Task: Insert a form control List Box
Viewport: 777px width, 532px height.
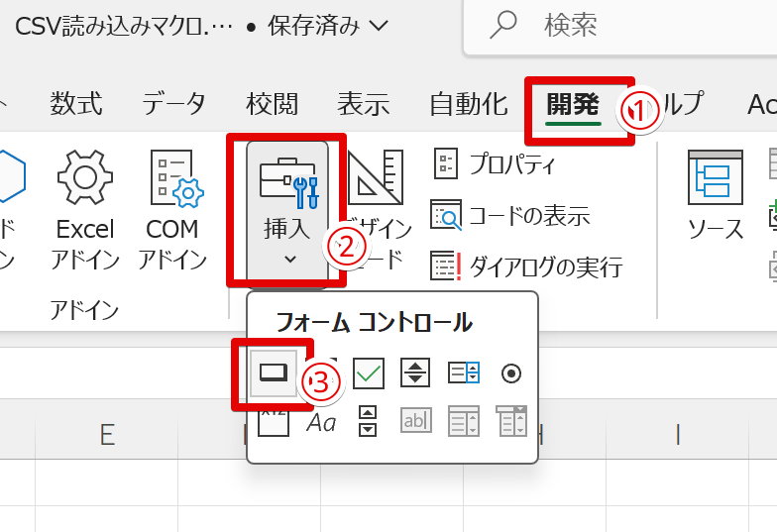Action: (x=464, y=372)
